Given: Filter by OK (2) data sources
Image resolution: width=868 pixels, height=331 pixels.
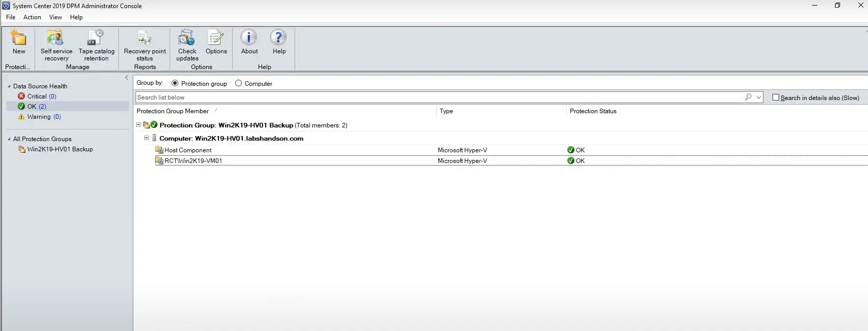Looking at the screenshot, I should 37,106.
